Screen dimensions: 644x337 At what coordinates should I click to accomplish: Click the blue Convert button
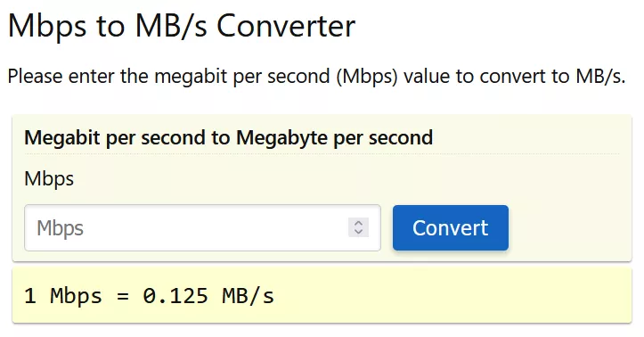(x=451, y=227)
